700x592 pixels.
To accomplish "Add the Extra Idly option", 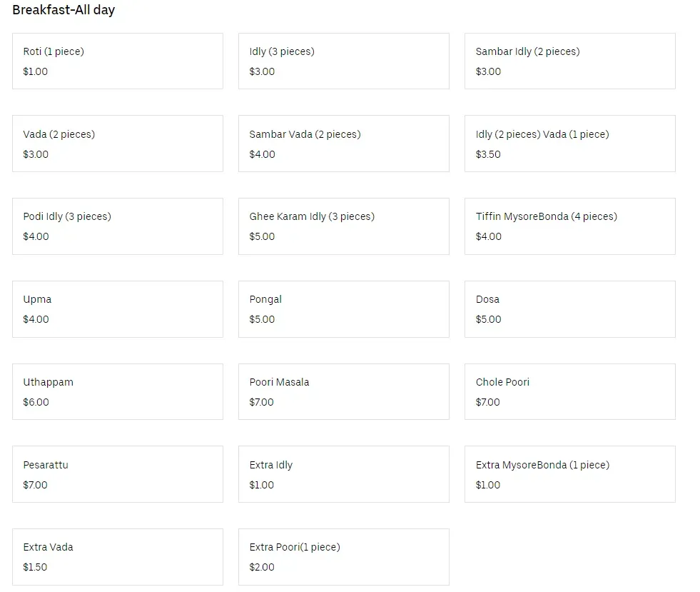I will tap(343, 474).
